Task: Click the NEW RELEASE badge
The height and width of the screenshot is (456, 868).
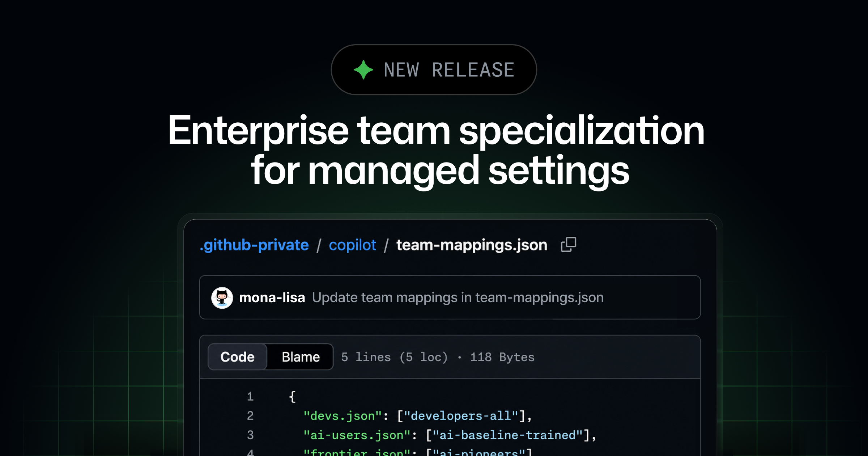Action: [x=434, y=69]
